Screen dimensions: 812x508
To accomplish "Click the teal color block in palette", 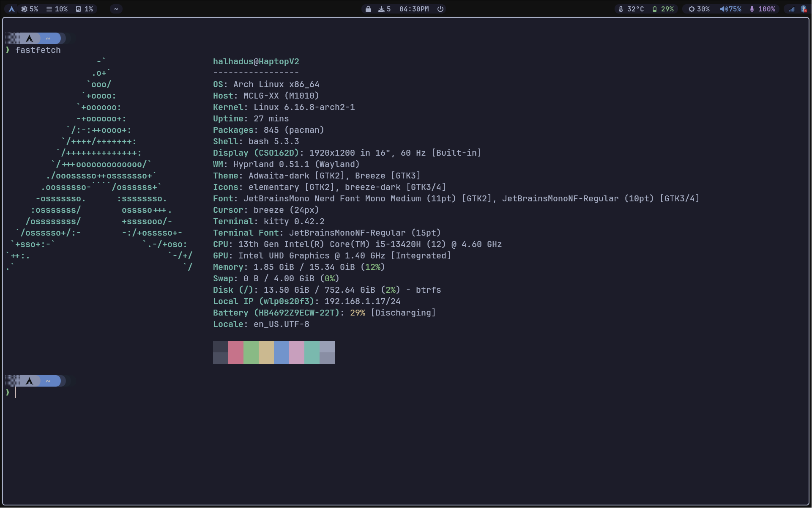I will [312, 352].
